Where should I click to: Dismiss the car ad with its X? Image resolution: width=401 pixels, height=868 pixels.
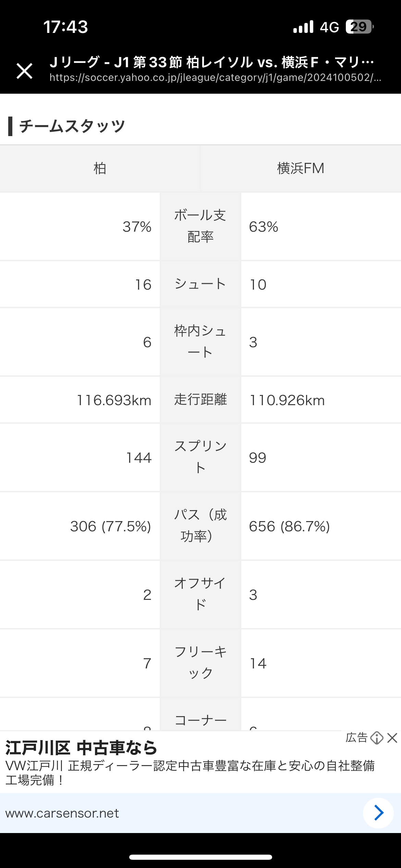[392, 738]
